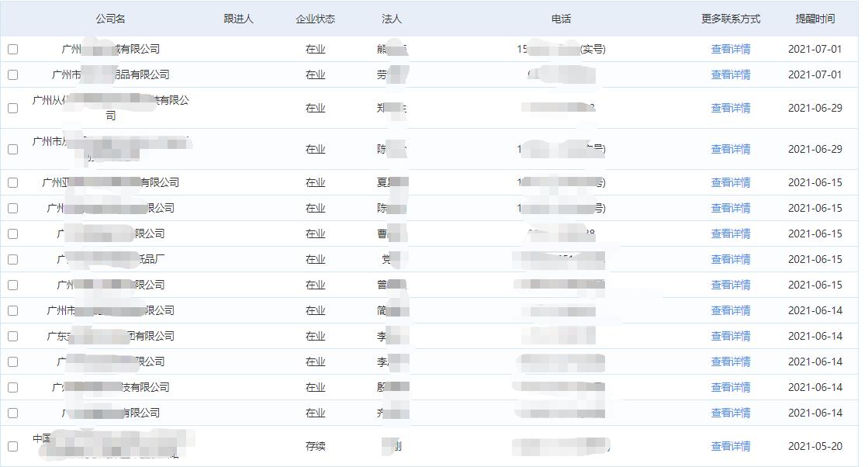This screenshot has width=868, height=467.
Task: View details for the 2021-05-20 reminder row
Action: (730, 446)
